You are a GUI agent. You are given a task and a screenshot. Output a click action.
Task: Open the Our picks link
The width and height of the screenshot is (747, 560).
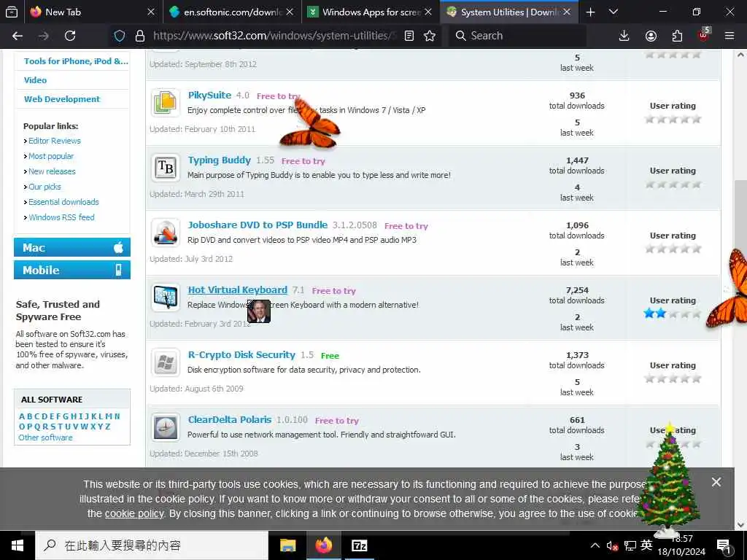pos(44,187)
